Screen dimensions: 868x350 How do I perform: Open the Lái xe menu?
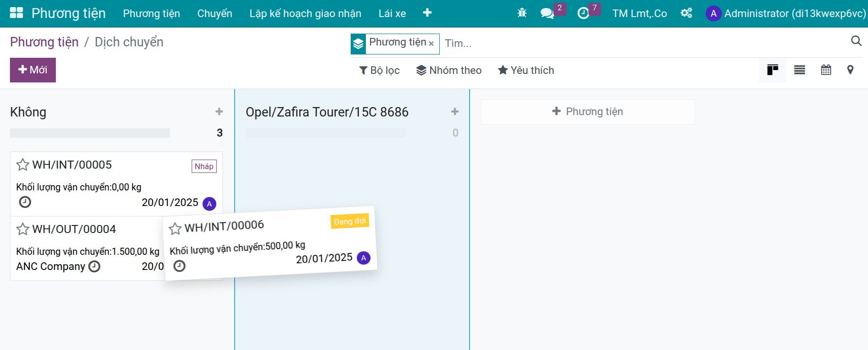[x=392, y=13]
